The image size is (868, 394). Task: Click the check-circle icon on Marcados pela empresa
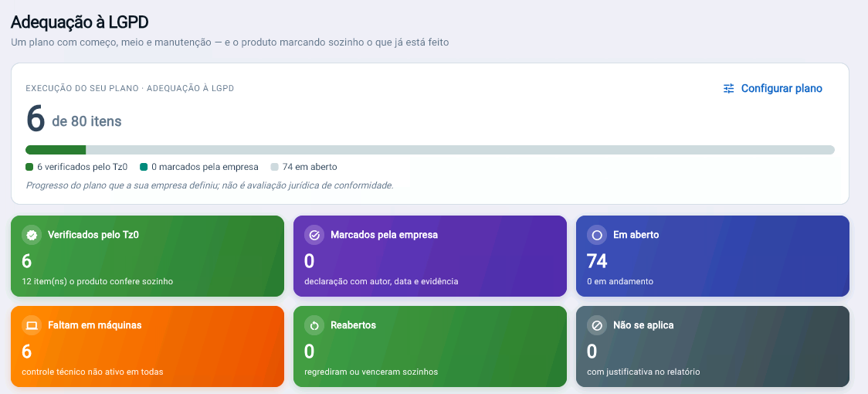(x=314, y=235)
